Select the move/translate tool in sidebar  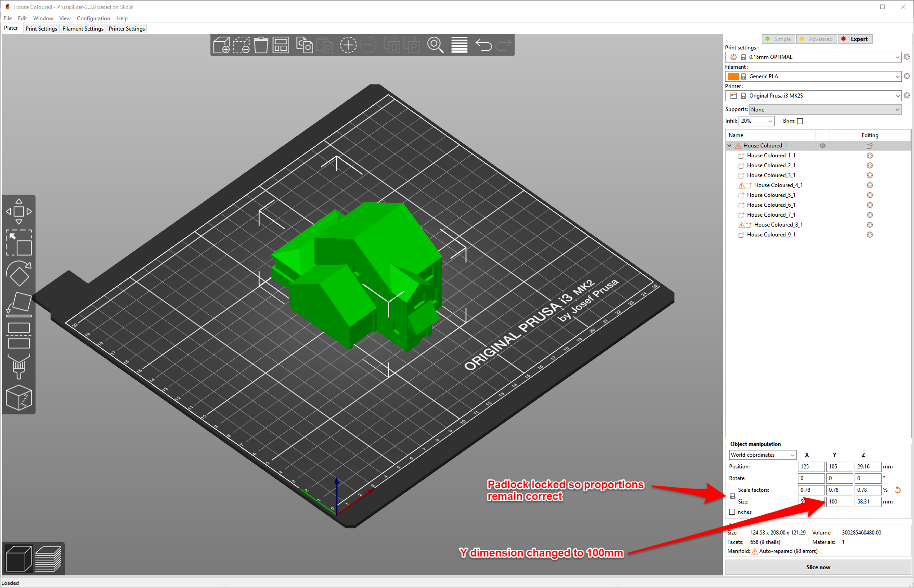coord(18,209)
